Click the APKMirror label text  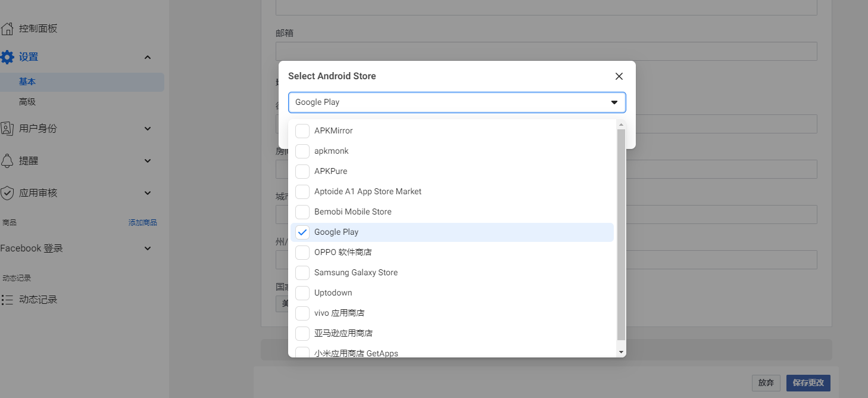(x=333, y=130)
